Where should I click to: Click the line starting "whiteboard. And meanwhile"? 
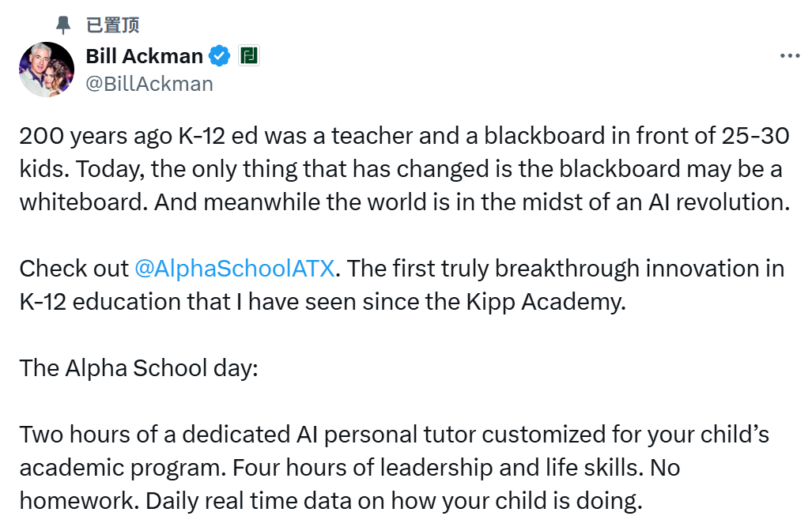(404, 201)
